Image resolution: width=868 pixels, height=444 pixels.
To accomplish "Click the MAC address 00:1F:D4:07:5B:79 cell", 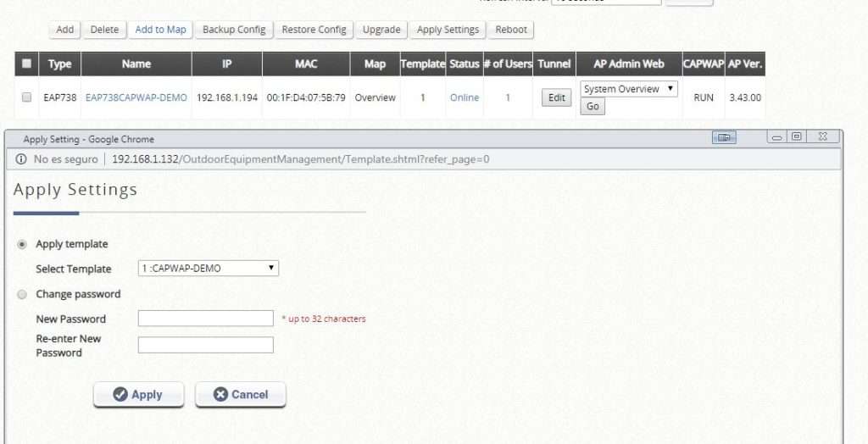I will 306,97.
